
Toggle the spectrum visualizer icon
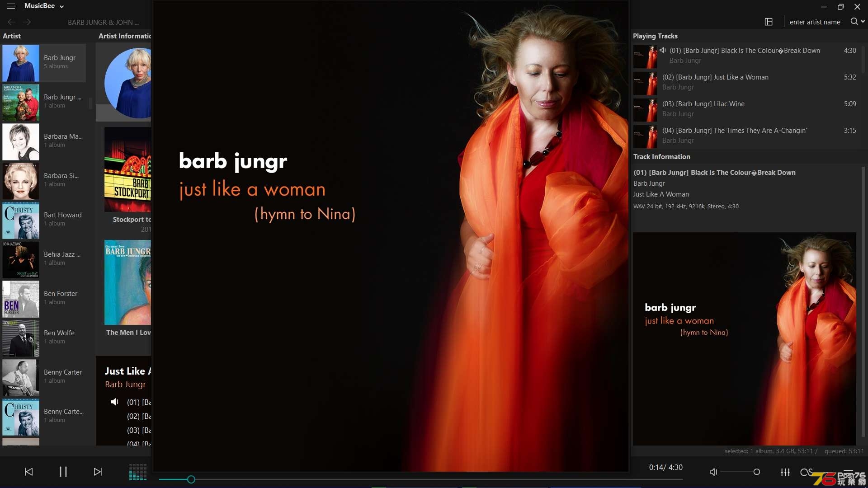point(137,472)
